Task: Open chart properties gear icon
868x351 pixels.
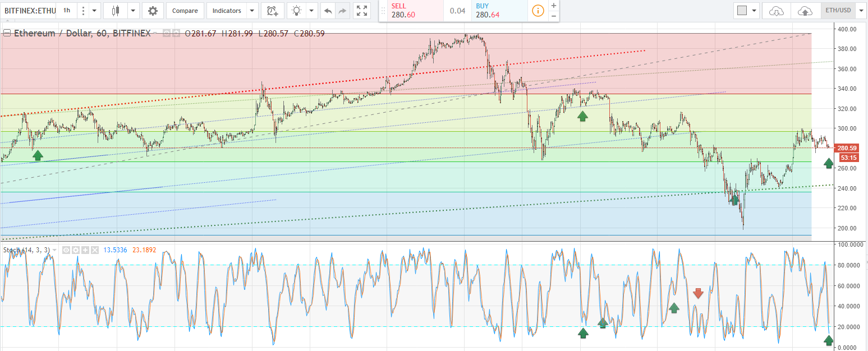Action: pos(153,10)
